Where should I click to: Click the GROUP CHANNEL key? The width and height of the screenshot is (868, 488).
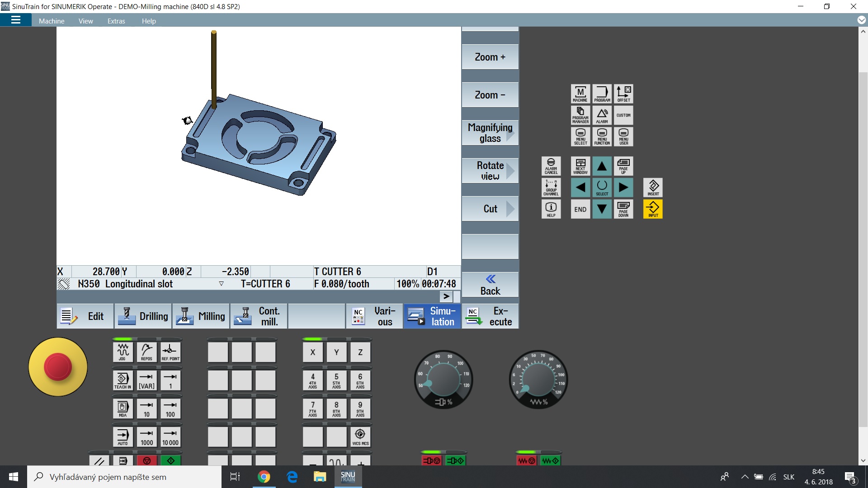[551, 188]
